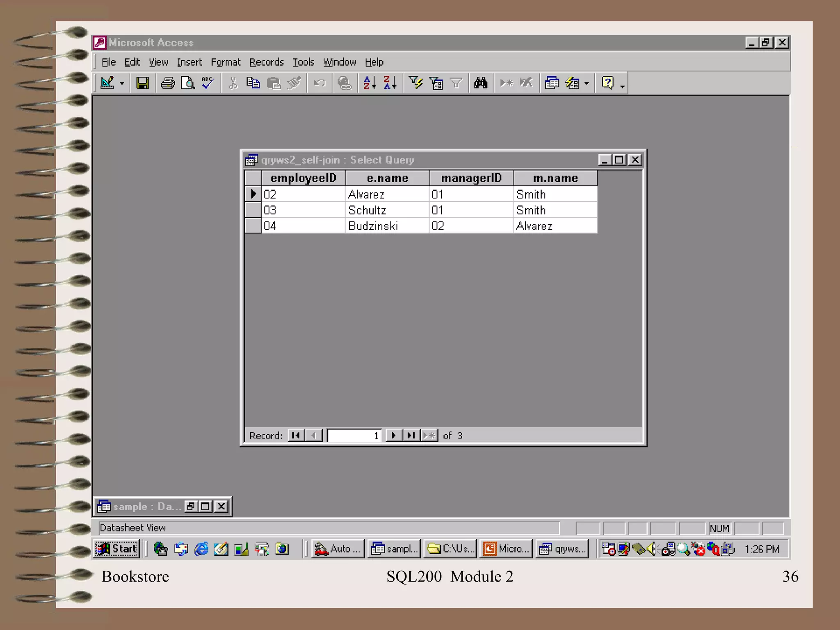The image size is (840, 630).
Task: Click the Windows Start button
Action: pos(117,549)
